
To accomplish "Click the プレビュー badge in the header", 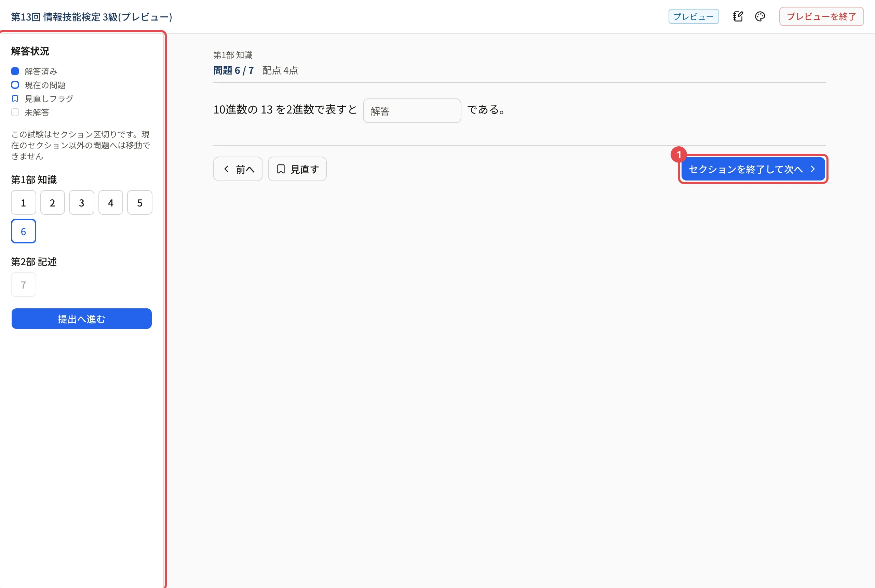I will point(694,16).
